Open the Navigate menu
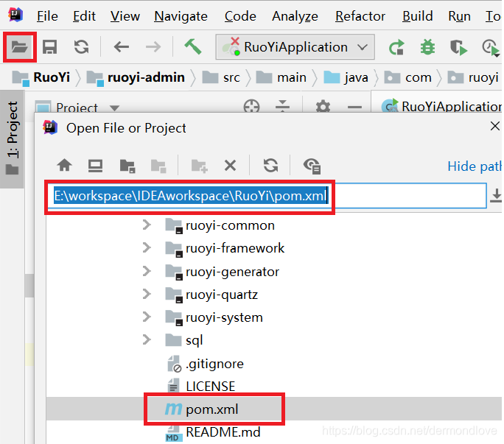504x444 pixels. pos(181,16)
